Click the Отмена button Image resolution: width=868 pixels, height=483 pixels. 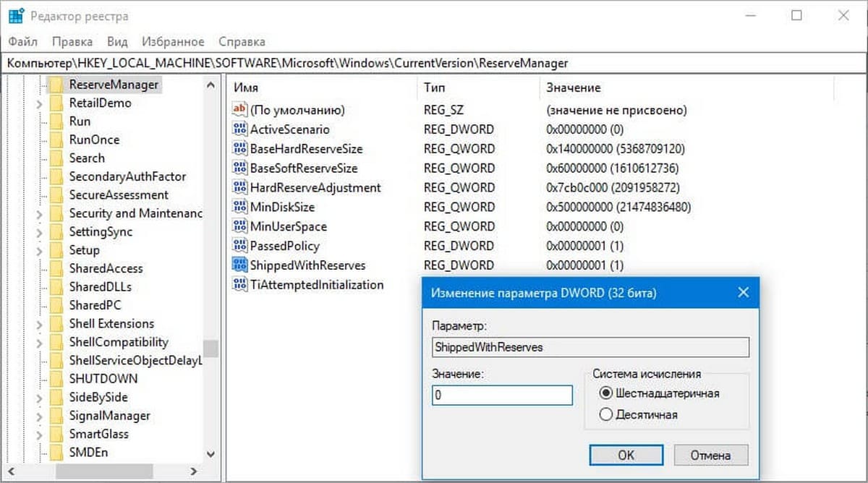pyautogui.click(x=710, y=455)
